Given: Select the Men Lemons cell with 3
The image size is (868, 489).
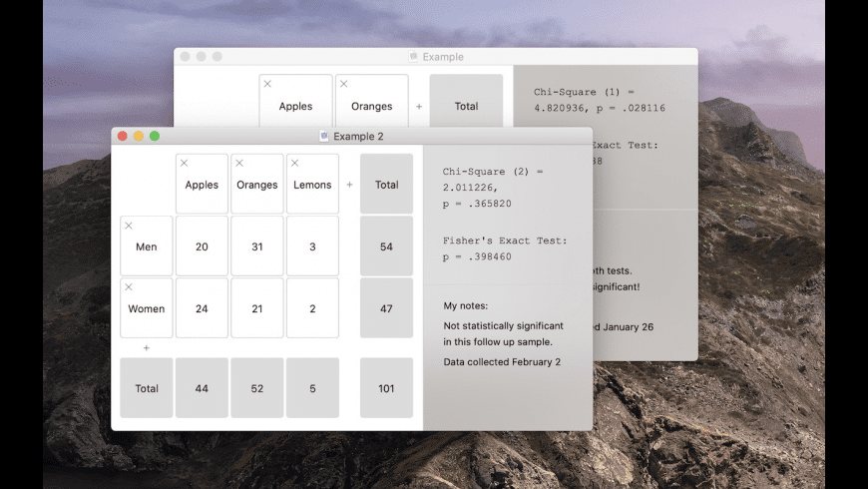Looking at the screenshot, I should pos(312,246).
